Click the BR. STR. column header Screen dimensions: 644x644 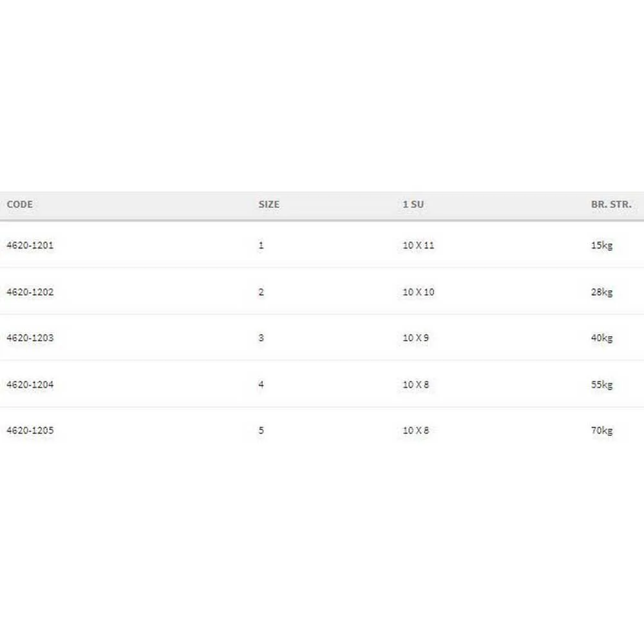[x=611, y=204]
